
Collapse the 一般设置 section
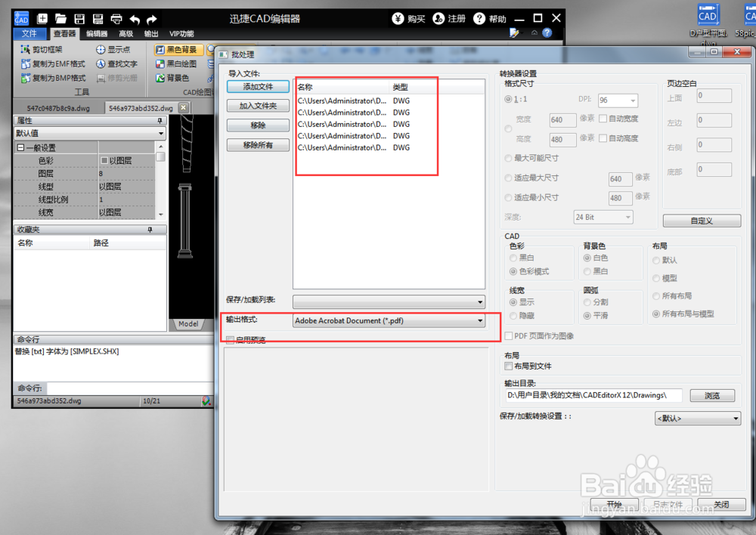coord(20,148)
